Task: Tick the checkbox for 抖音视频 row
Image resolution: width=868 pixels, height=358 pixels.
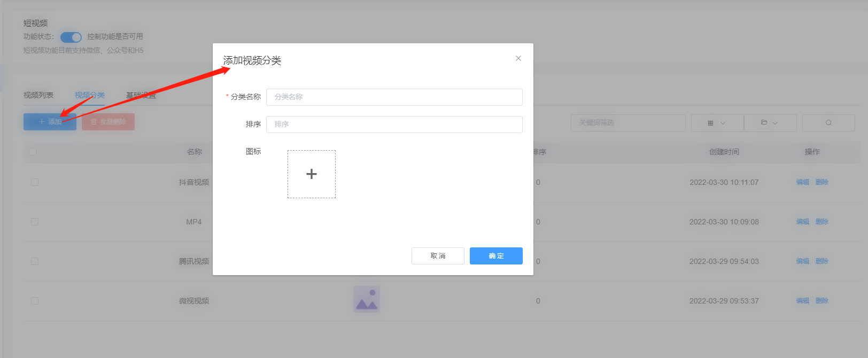Action: point(35,182)
